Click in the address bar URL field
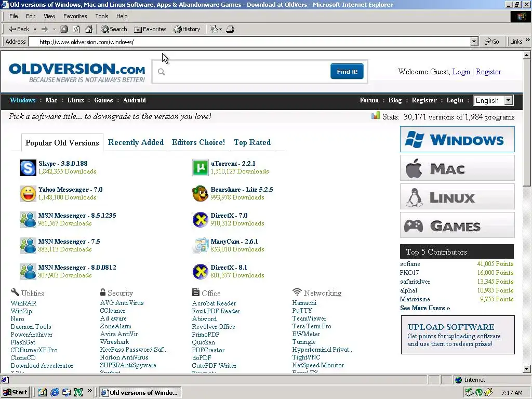This screenshot has width=532, height=399. (x=249, y=42)
